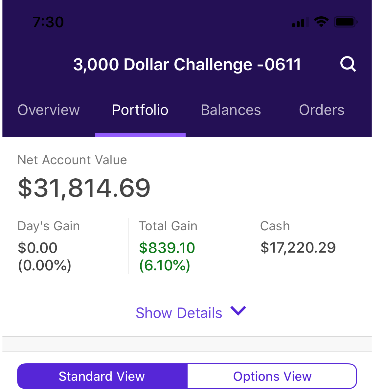The height and width of the screenshot is (390, 372).
Task: Tap the Cash balance $17,220.29
Action: (298, 248)
